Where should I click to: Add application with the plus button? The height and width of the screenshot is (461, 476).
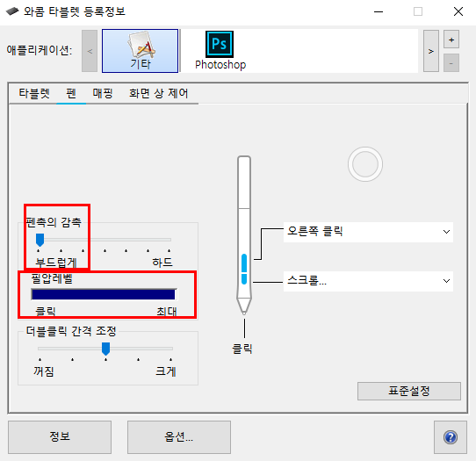(451, 40)
